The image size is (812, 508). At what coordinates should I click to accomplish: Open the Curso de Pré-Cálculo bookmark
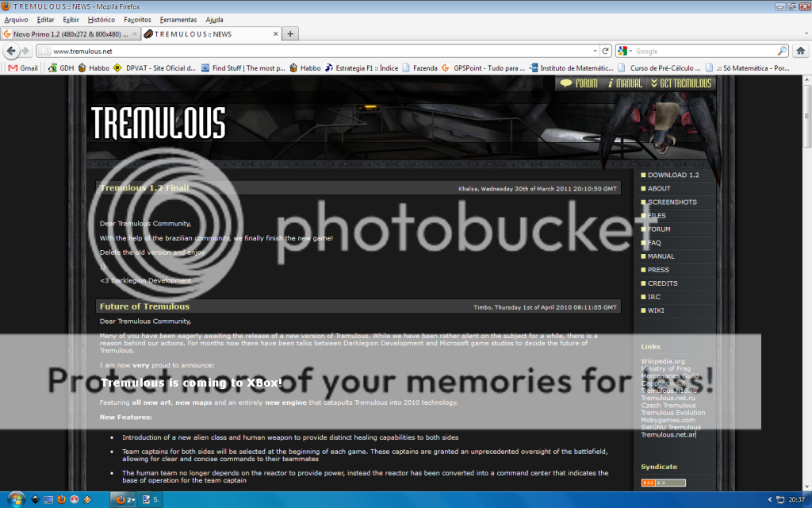pos(659,68)
